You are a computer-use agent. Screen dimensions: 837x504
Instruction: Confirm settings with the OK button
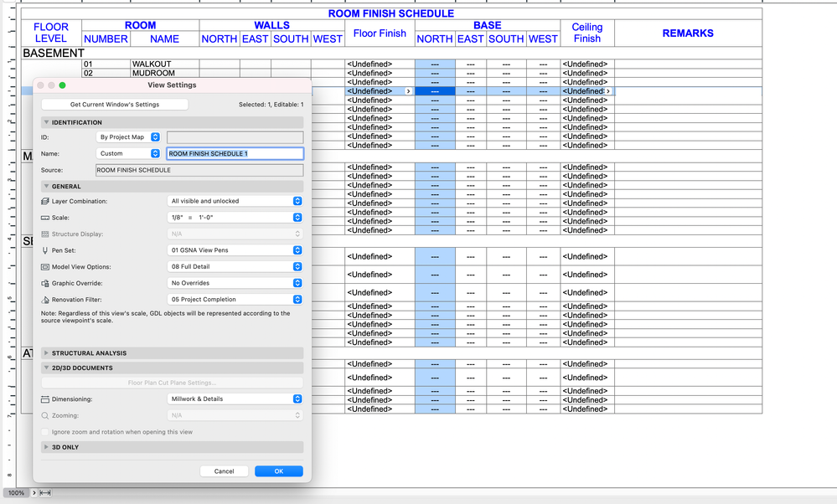click(278, 471)
